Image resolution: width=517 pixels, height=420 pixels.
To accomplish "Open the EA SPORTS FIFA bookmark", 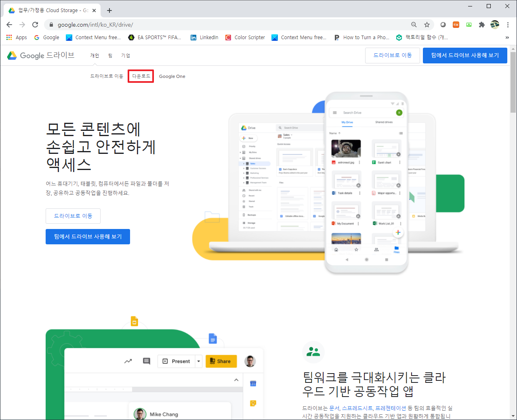I will [155, 38].
